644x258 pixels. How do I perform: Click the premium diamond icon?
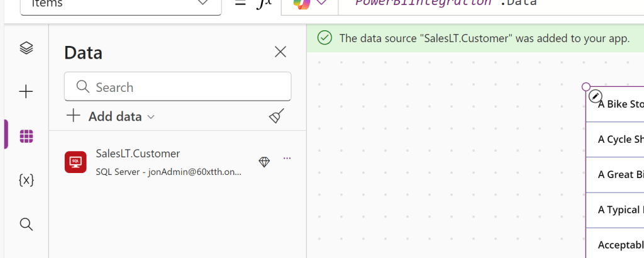coord(264,162)
